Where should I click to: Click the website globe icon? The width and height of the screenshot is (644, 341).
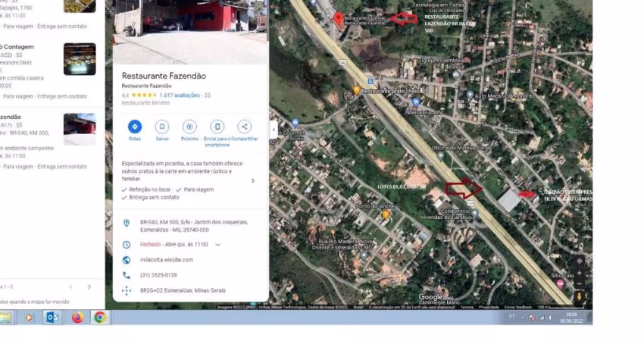(127, 260)
